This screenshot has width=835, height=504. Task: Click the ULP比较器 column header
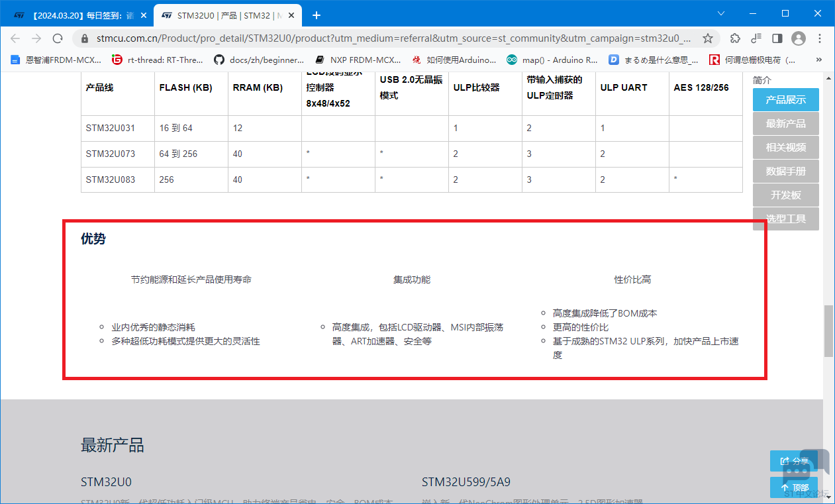[476, 87]
